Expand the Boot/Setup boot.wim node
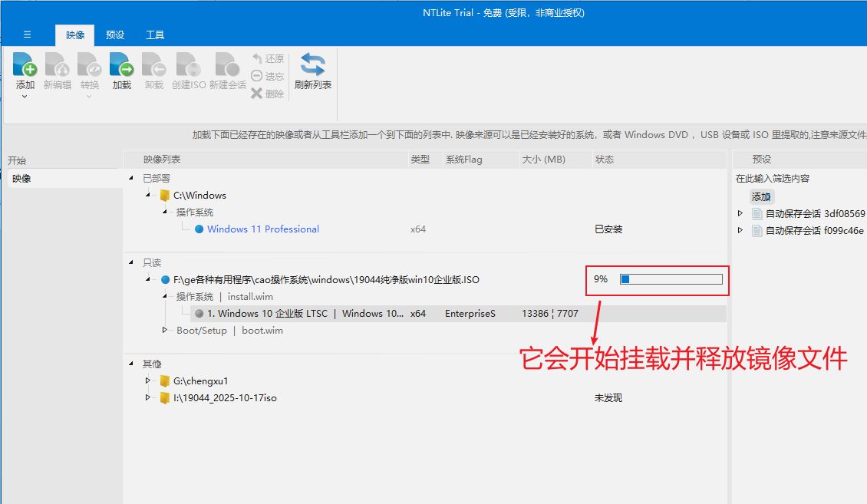 [164, 331]
